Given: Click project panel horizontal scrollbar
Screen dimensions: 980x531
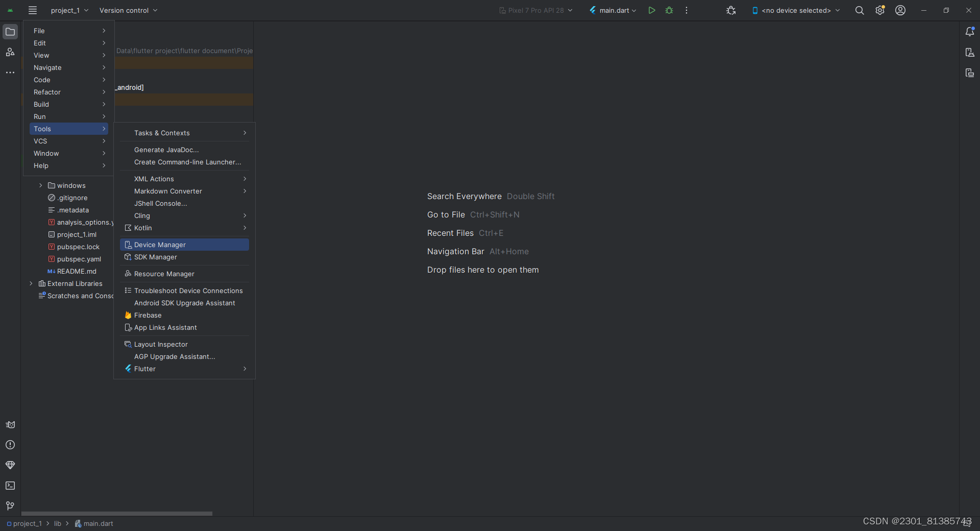Looking at the screenshot, I should (116, 513).
